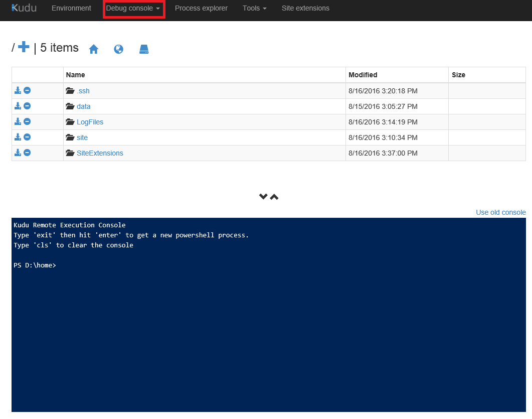This screenshot has height=419, width=532.
Task: Collapse console with the down chevron
Action: click(x=263, y=197)
